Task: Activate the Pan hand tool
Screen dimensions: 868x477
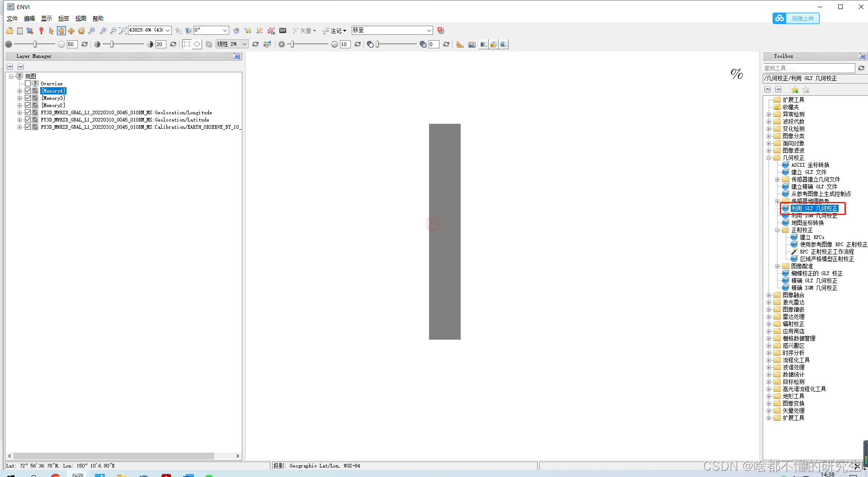Action: (61, 31)
